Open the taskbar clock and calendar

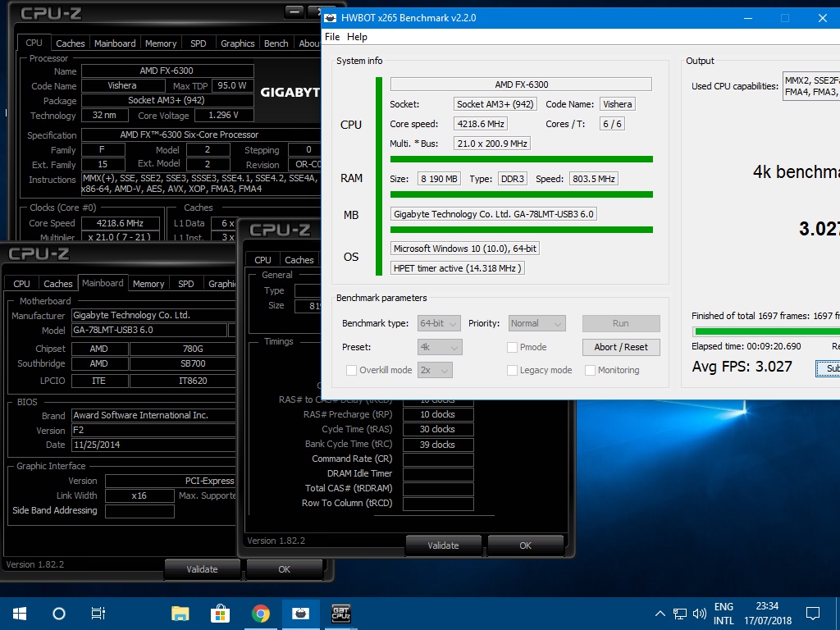coord(768,614)
